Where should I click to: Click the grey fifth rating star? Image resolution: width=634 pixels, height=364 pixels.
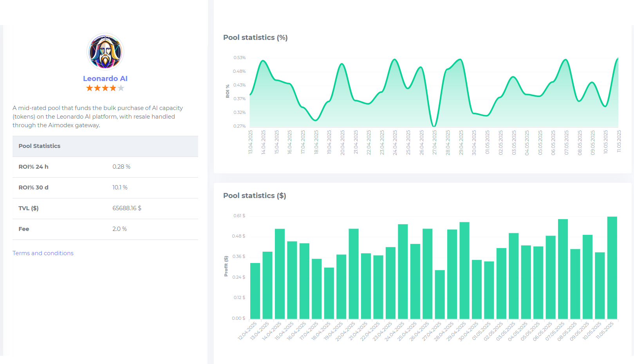[x=121, y=88]
